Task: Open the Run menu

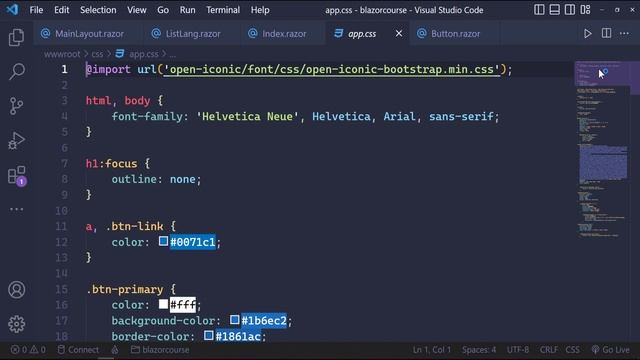Action: point(187,10)
